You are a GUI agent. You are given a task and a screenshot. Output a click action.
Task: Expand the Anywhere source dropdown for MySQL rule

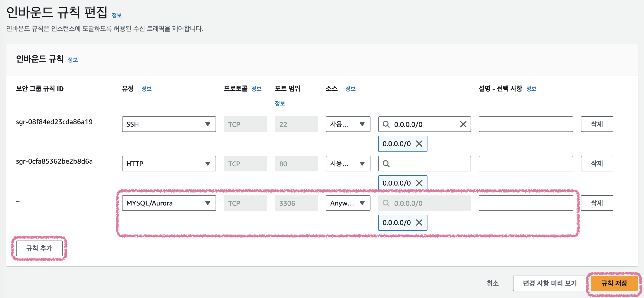coord(348,203)
